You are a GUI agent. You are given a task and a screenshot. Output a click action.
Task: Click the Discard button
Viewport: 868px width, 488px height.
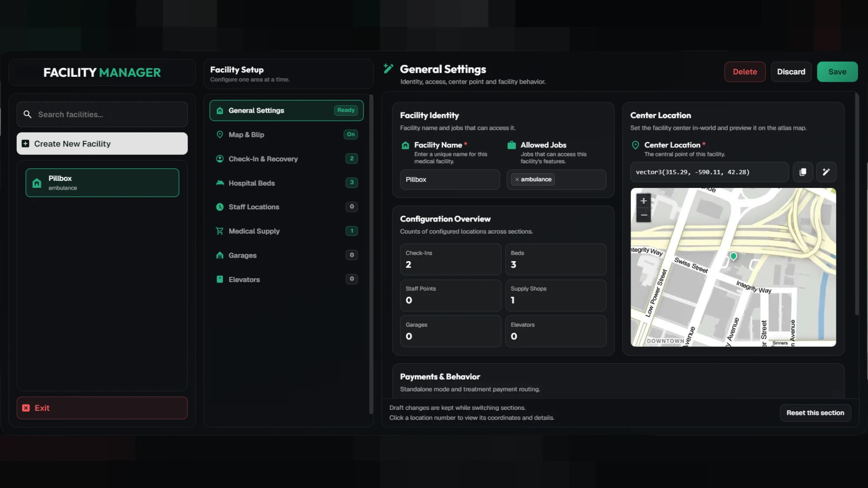click(791, 72)
